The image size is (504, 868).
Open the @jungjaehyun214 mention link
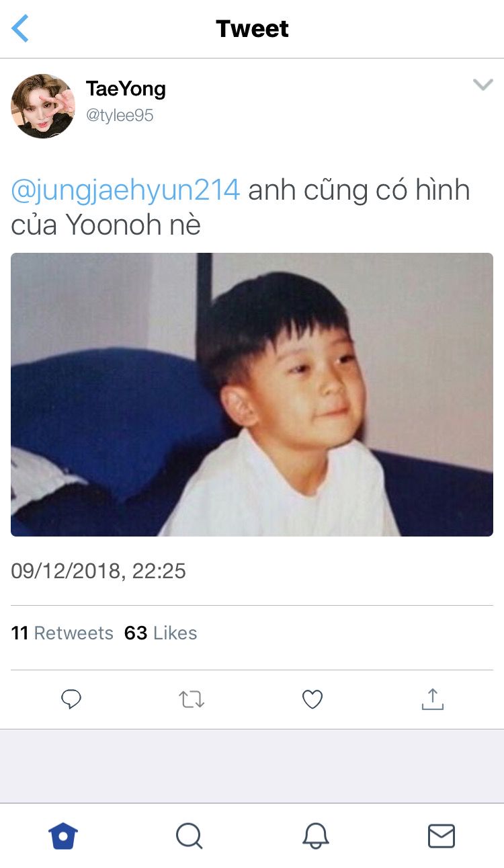[126, 191]
